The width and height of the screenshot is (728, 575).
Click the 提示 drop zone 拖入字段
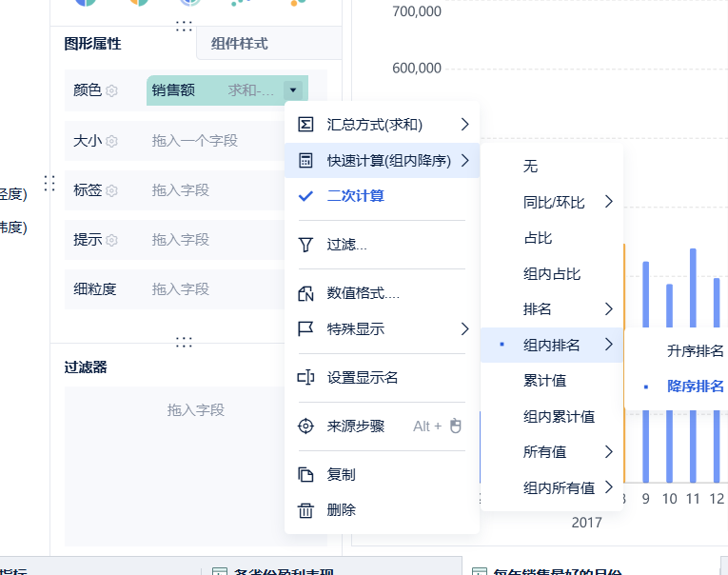coord(180,240)
